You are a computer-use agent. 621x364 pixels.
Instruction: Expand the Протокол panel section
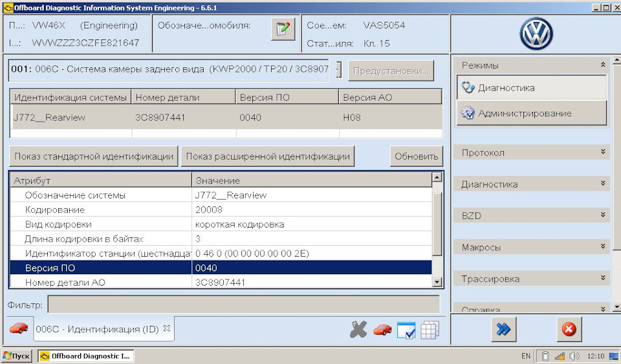(603, 151)
